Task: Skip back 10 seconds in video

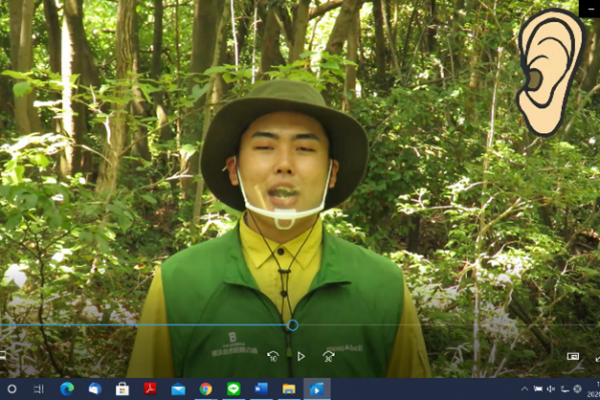Action: tap(273, 356)
